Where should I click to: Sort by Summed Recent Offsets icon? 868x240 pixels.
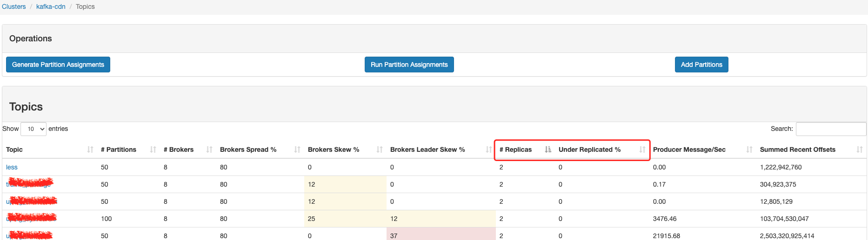pyautogui.click(x=860, y=149)
